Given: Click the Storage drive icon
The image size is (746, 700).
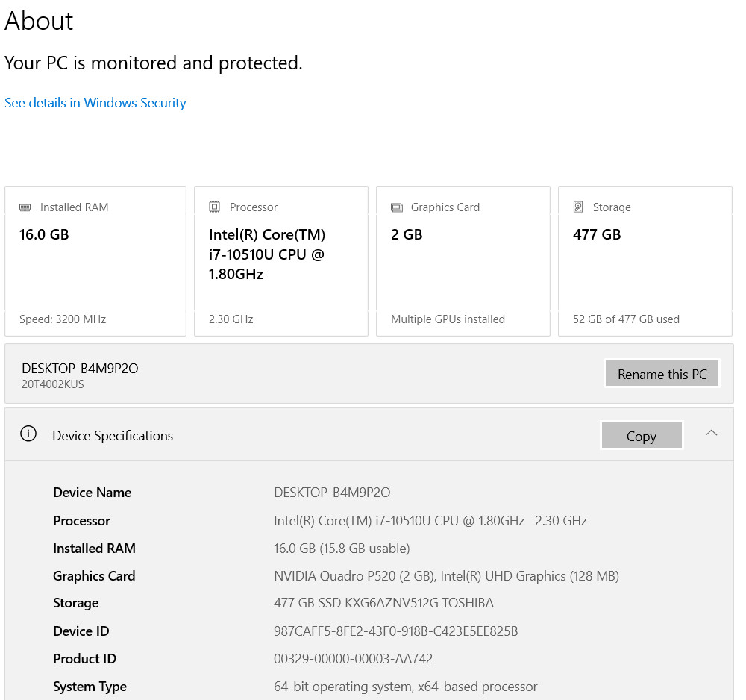Looking at the screenshot, I should coord(578,207).
